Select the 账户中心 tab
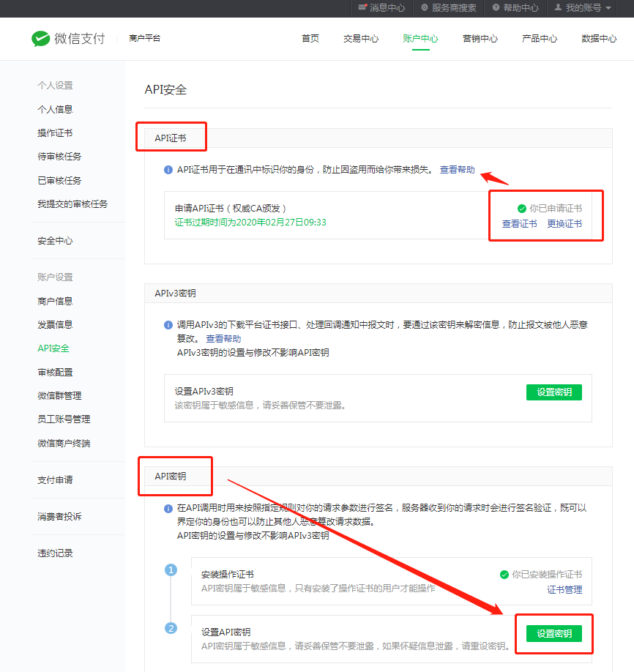The height and width of the screenshot is (672, 634). (x=420, y=39)
